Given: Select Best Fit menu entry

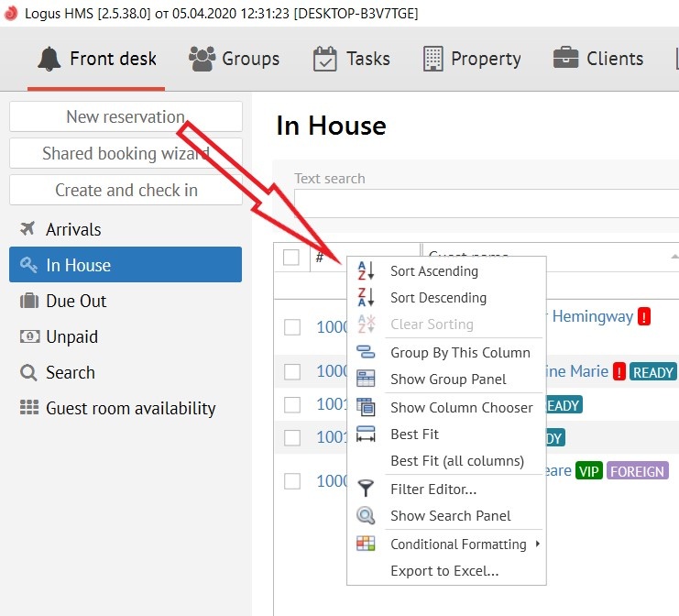Looking at the screenshot, I should click(446, 434).
